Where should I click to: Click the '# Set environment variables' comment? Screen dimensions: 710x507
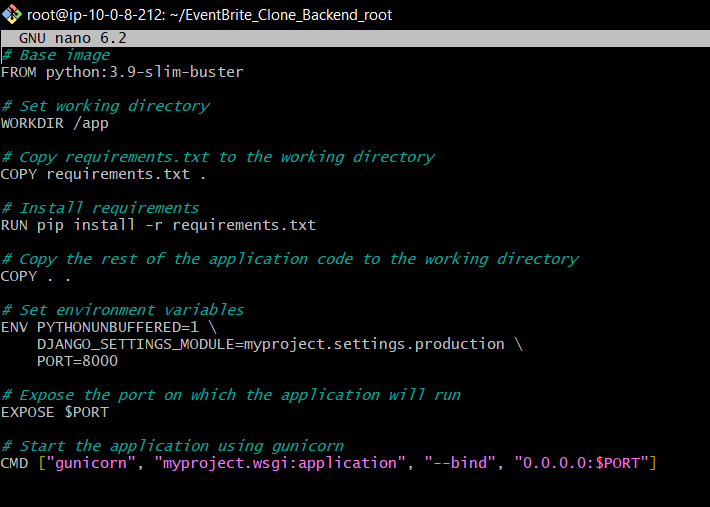[x=122, y=310]
